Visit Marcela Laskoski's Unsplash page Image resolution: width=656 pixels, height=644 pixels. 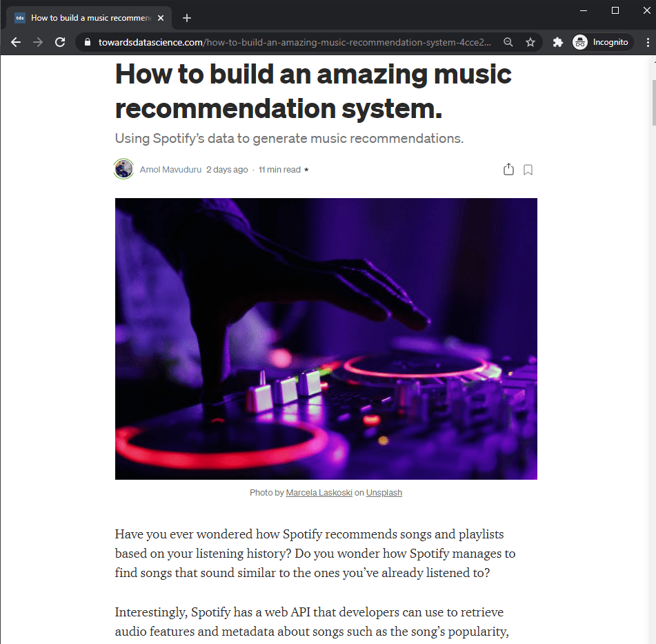coord(319,492)
